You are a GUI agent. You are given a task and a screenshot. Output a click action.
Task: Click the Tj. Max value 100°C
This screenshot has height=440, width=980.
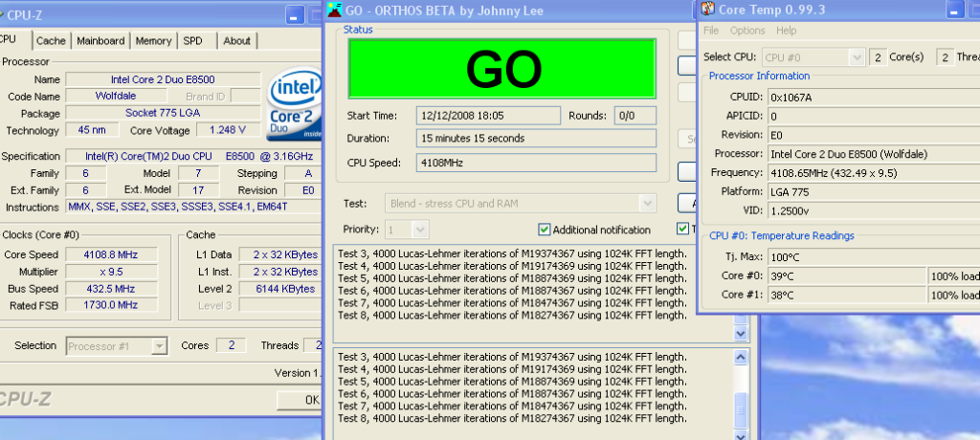(x=874, y=257)
